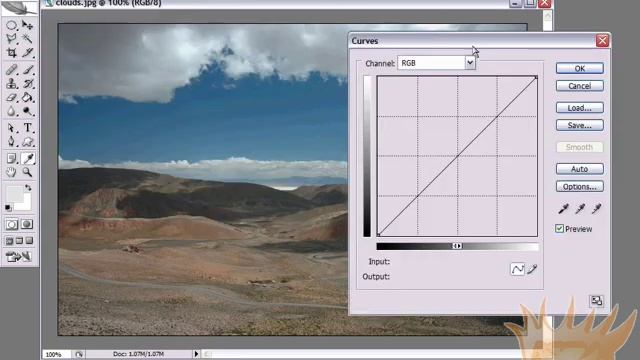Click Cancel in the Curves dialog
This screenshot has width=640, height=360.
pos(580,86)
